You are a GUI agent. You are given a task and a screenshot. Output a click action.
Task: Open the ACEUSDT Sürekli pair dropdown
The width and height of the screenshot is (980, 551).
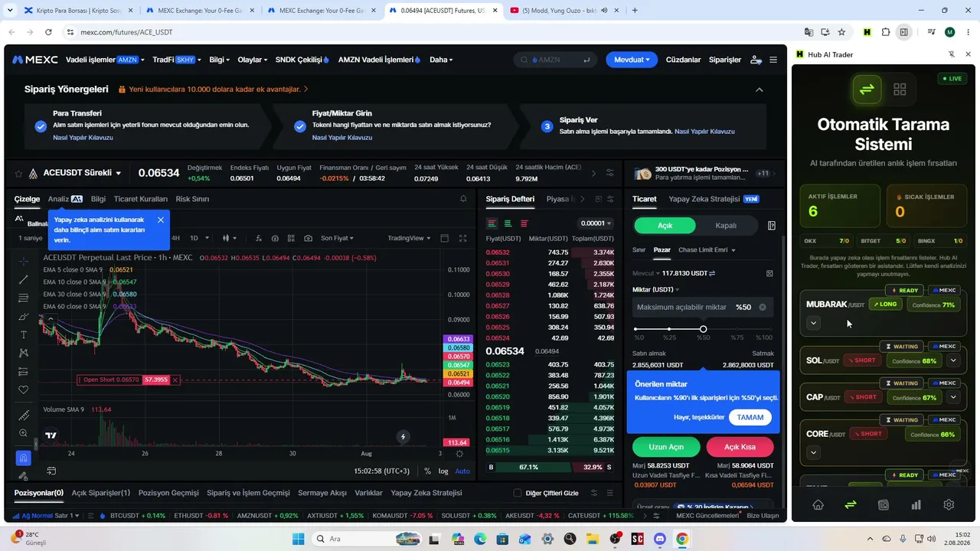82,173
